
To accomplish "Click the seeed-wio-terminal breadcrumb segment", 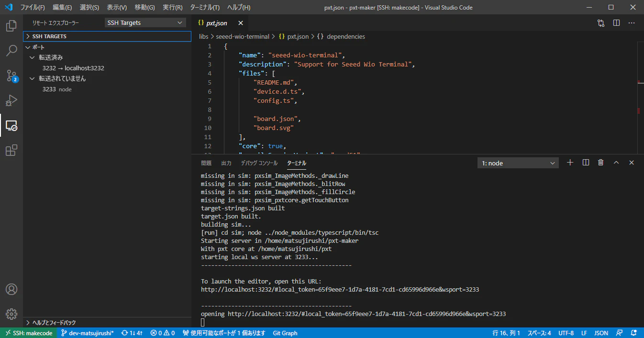I will tap(243, 36).
